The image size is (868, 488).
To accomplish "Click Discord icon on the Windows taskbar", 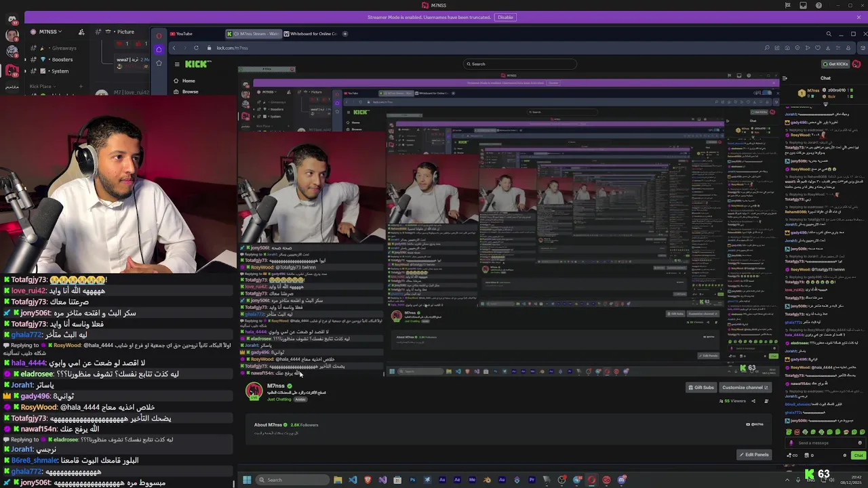I will tap(621, 480).
